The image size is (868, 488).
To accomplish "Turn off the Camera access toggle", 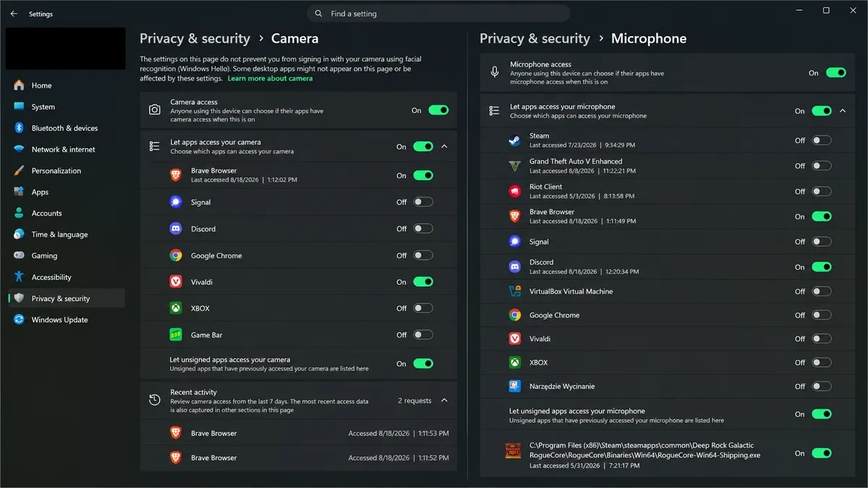I will 438,110.
